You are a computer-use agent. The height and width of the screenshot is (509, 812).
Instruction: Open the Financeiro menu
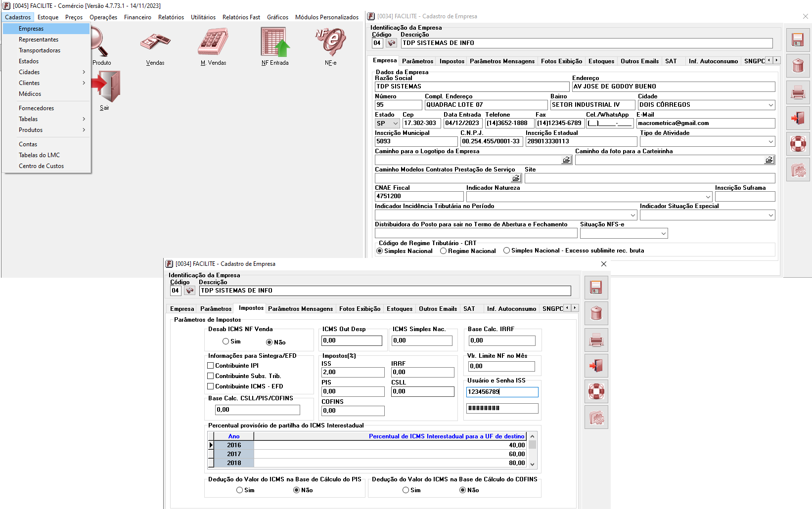click(137, 17)
